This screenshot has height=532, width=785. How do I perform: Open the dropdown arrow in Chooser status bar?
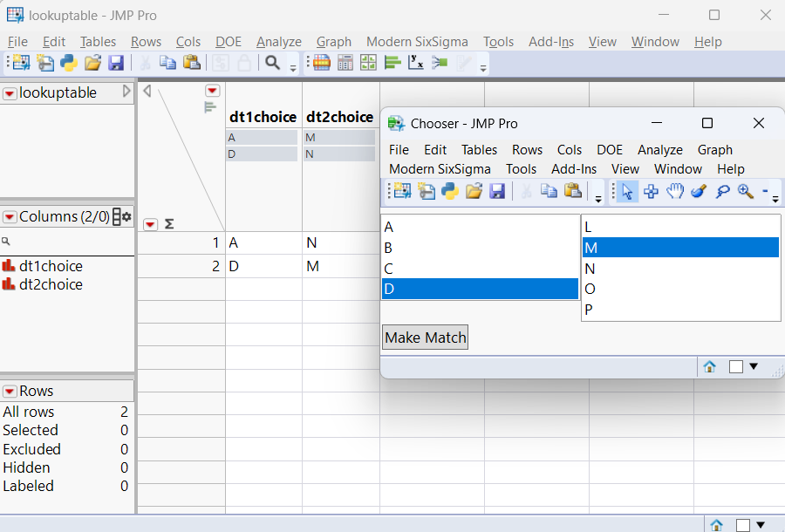pos(754,366)
